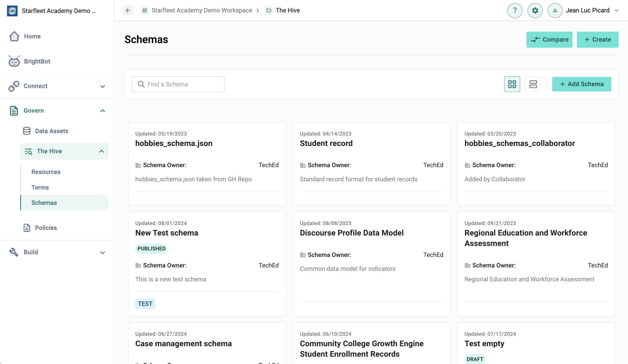Viewport: 628px width, 364px height.
Task: Click description 'This is a new test schema'
Action: click(171, 279)
